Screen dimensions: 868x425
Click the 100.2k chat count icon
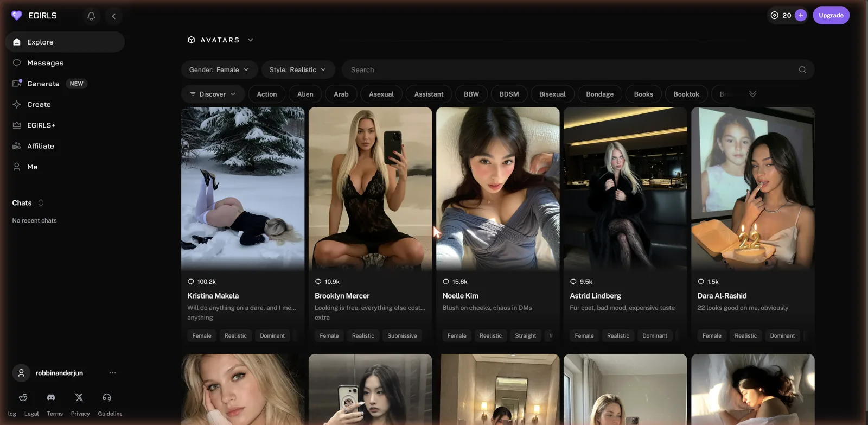click(x=191, y=282)
